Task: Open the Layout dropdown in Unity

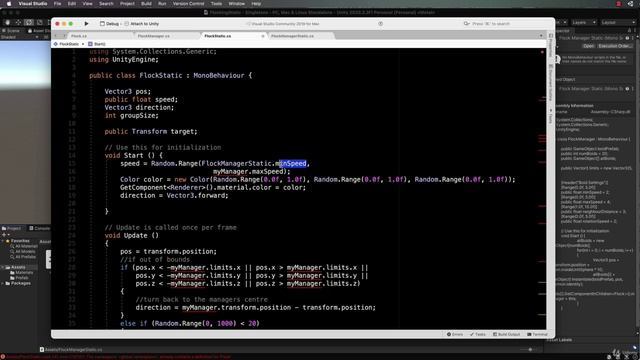Action: click(x=617, y=22)
